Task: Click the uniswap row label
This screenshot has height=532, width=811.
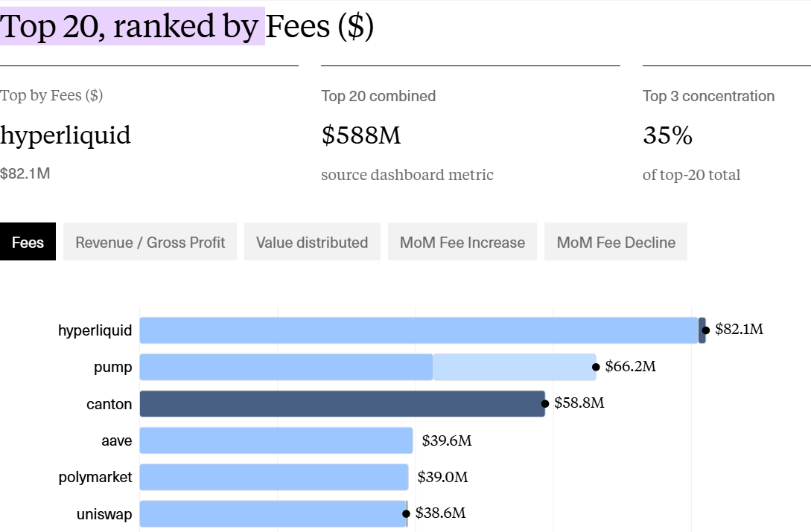Action: 104,514
